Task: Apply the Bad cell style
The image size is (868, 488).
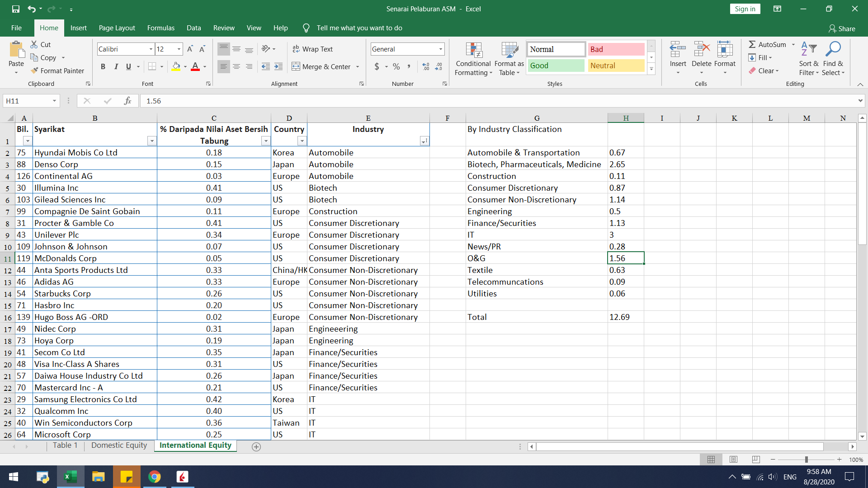Action: click(x=616, y=49)
